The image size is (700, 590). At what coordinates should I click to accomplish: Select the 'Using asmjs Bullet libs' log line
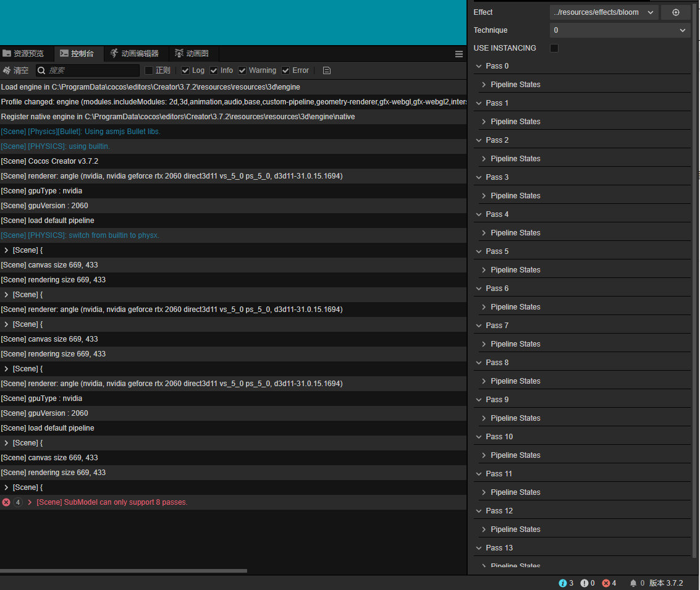click(x=233, y=132)
